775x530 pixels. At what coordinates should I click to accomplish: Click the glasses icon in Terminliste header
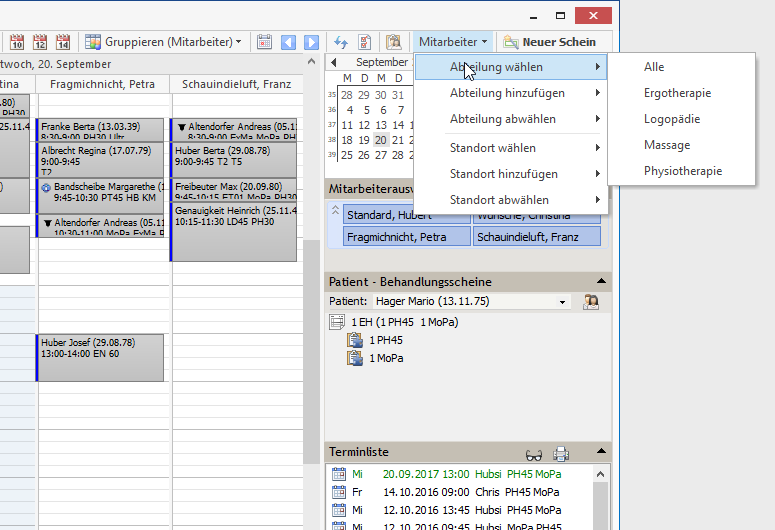point(534,452)
